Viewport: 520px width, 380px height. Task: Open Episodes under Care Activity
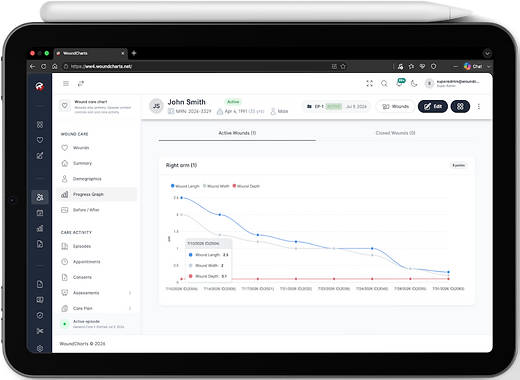97,246
